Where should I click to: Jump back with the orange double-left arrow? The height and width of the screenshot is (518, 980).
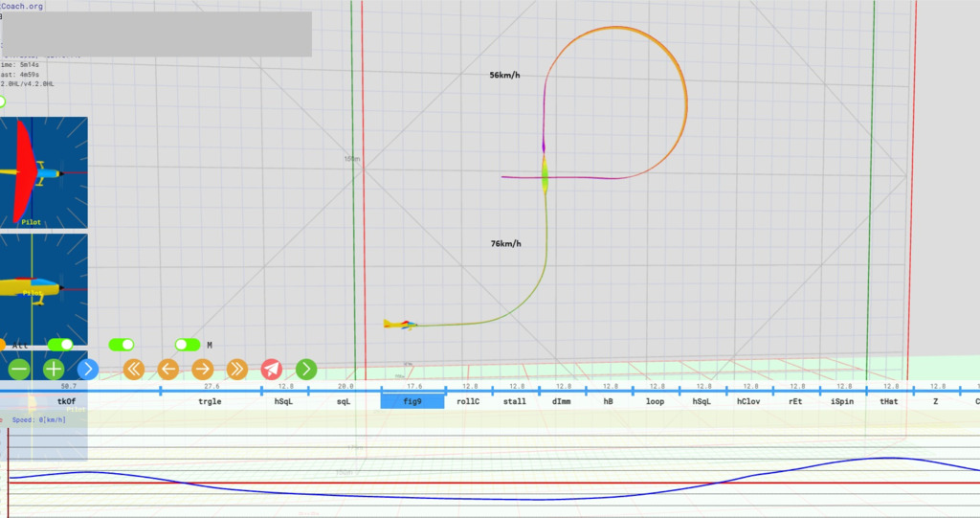click(134, 369)
